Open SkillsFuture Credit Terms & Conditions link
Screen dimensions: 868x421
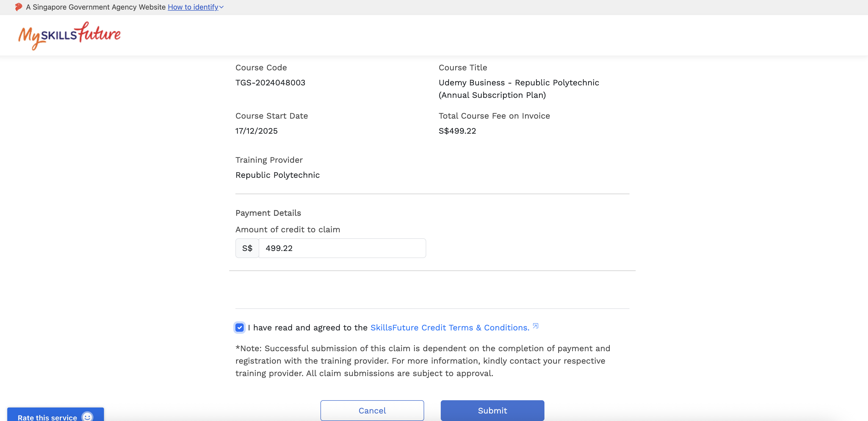[450, 328]
